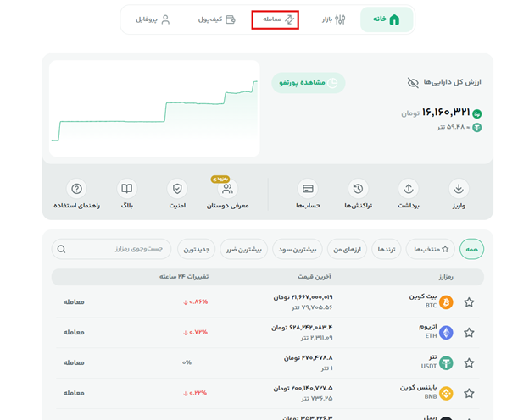Screen dimensions: 529x420
Task: Select the بیشترین ضرر (Top losers) filter
Action: coord(243,249)
